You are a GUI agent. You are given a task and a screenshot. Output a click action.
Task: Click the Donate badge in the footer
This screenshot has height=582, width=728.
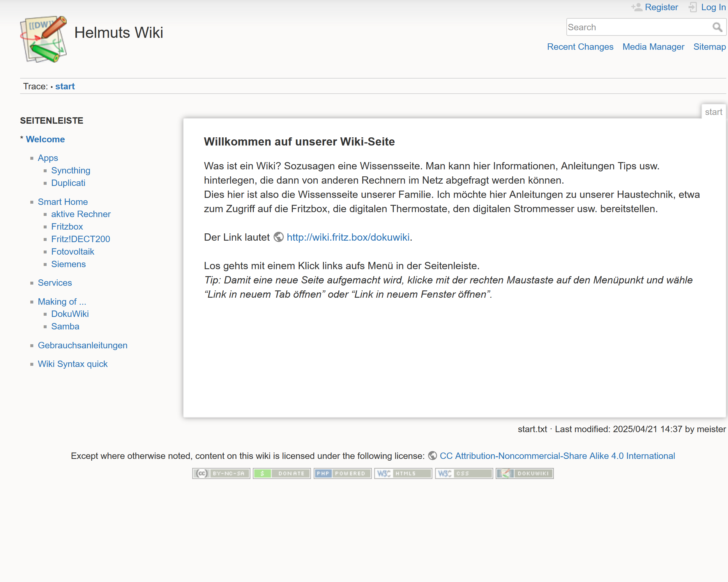click(282, 473)
